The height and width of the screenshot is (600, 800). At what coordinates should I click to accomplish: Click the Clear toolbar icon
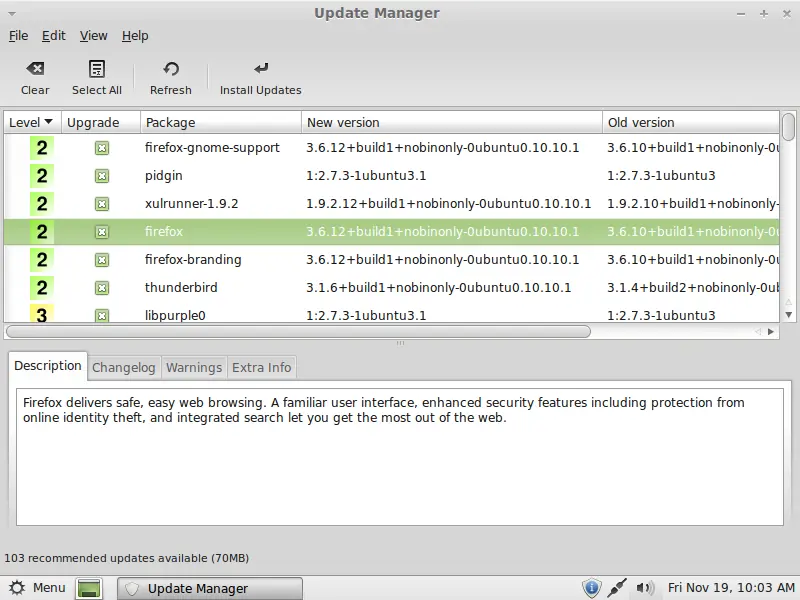(x=35, y=68)
